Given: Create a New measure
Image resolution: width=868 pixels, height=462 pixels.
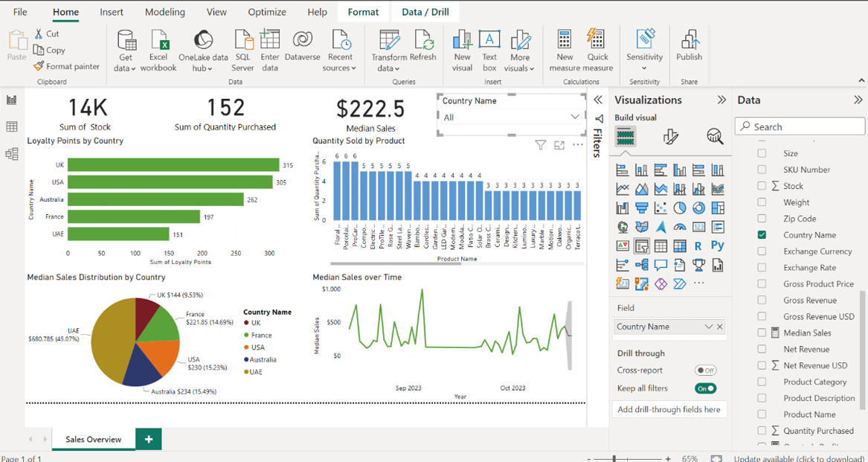Looking at the screenshot, I should click(x=565, y=50).
